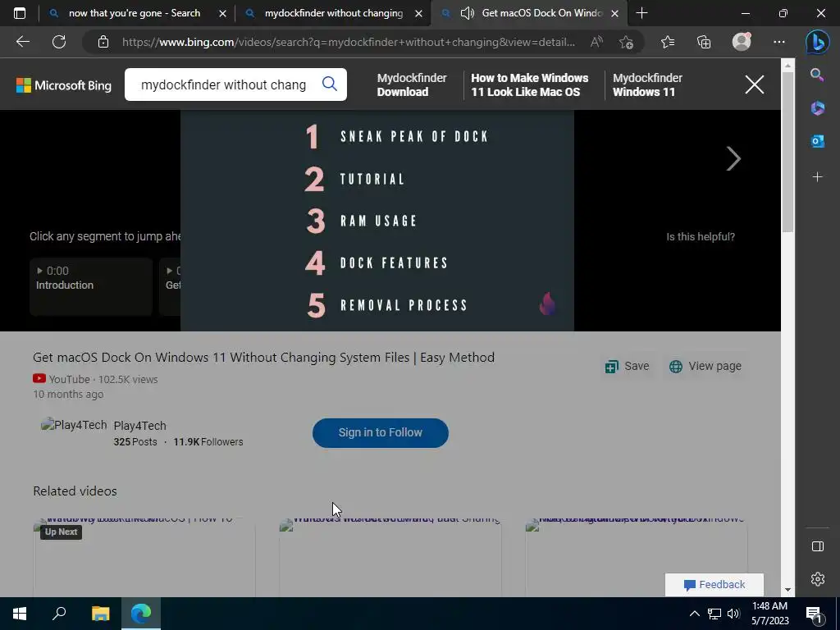The height and width of the screenshot is (630, 840).
Task: Switch to 'now that you're gone' tab
Action: [134, 13]
